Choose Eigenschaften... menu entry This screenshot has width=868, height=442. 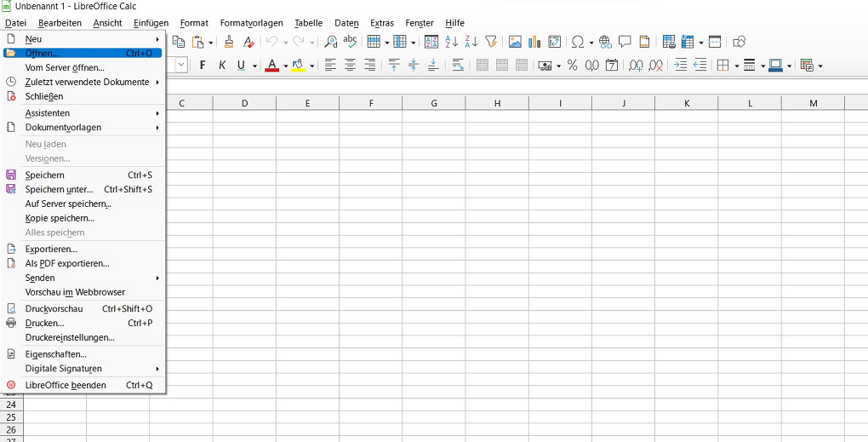(x=83, y=354)
